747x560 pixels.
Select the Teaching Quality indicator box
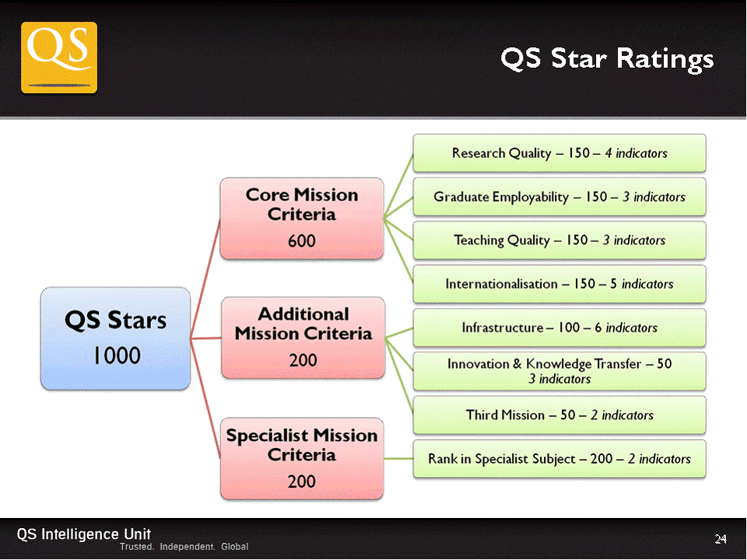pyautogui.click(x=559, y=240)
